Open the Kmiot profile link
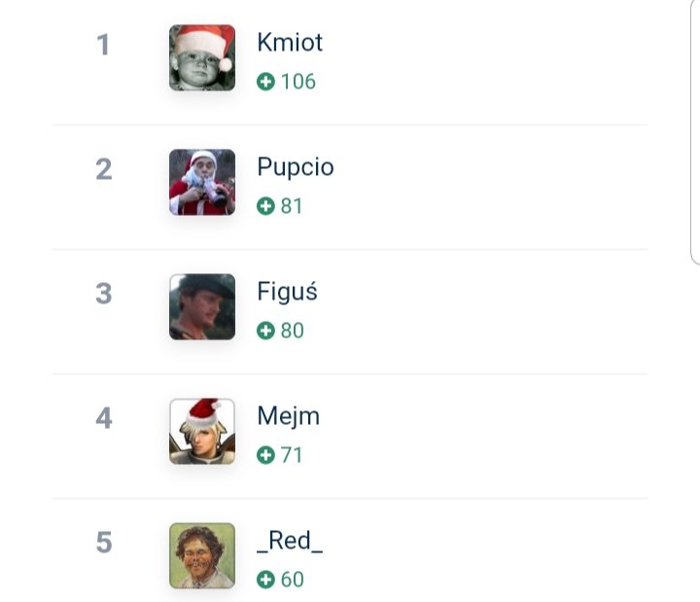 coord(290,43)
